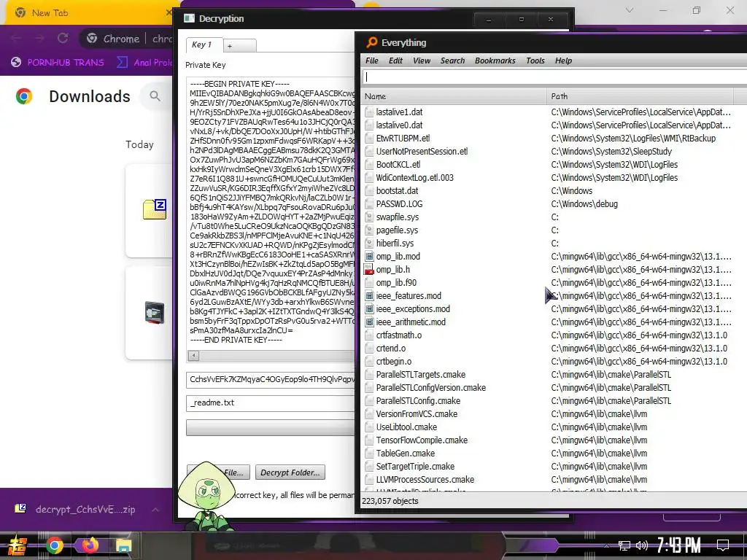This screenshot has height=560, width=747.
Task: Select the ParallelSTLConfigVersion.cmake file name
Action: 430,388
